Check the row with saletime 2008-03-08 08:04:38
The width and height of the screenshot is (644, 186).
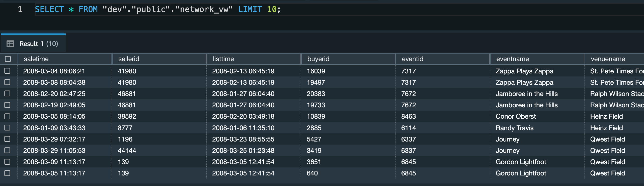click(x=7, y=82)
